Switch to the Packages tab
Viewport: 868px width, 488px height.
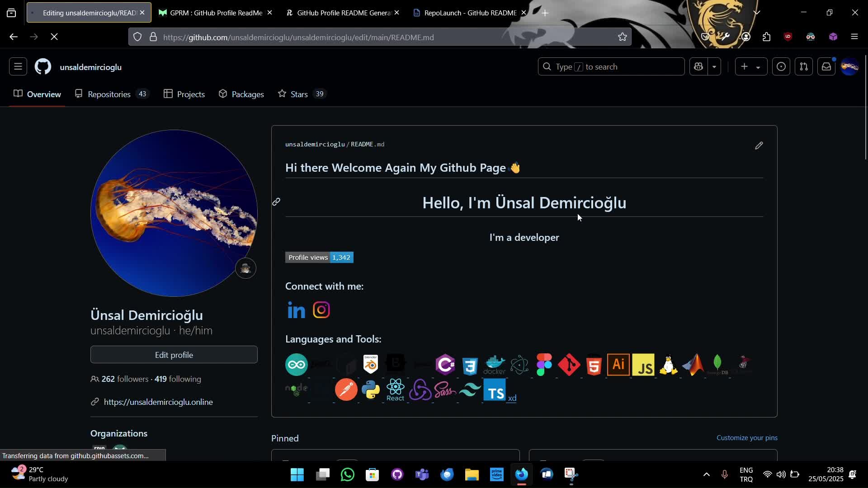[241, 94]
